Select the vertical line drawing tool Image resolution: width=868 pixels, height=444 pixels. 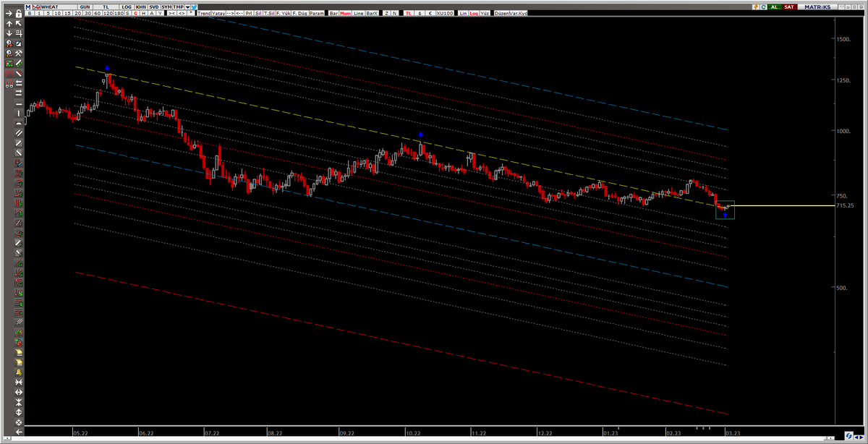click(19, 114)
